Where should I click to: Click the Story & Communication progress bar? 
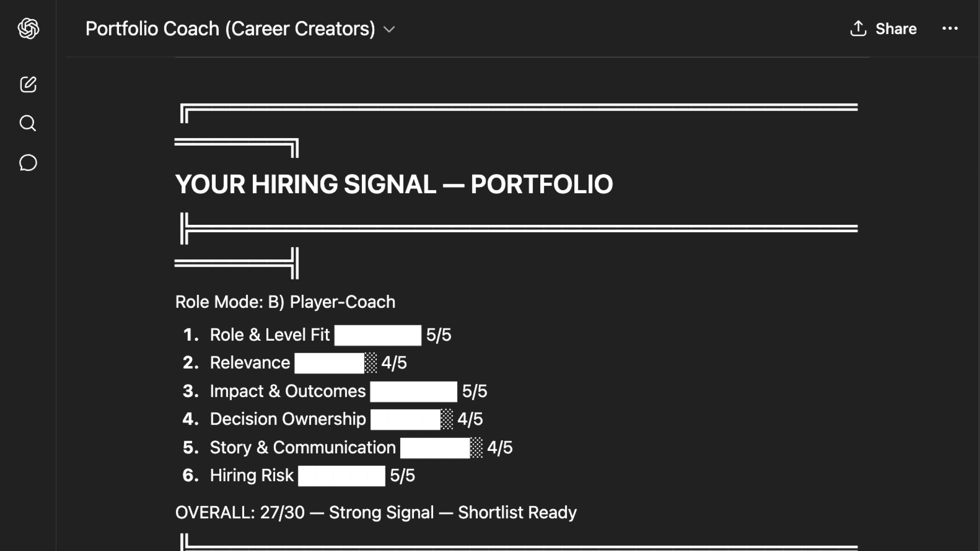click(x=441, y=448)
